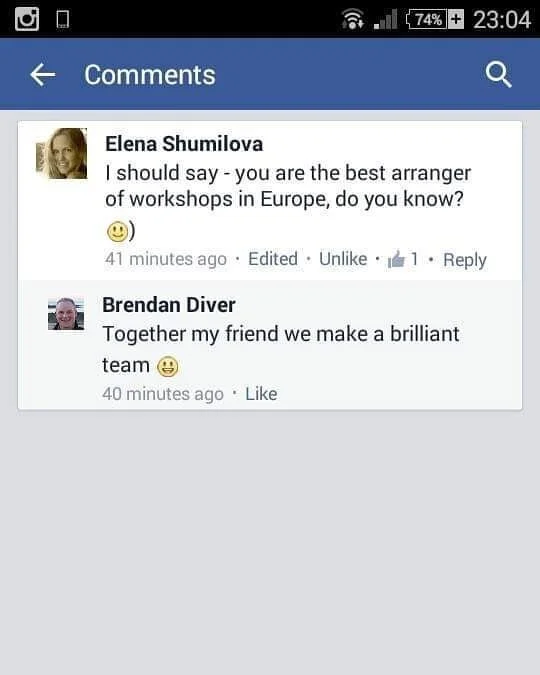The height and width of the screenshot is (675, 540).
Task: Tap the 40 minutes ago timestamp
Action: 163,393
